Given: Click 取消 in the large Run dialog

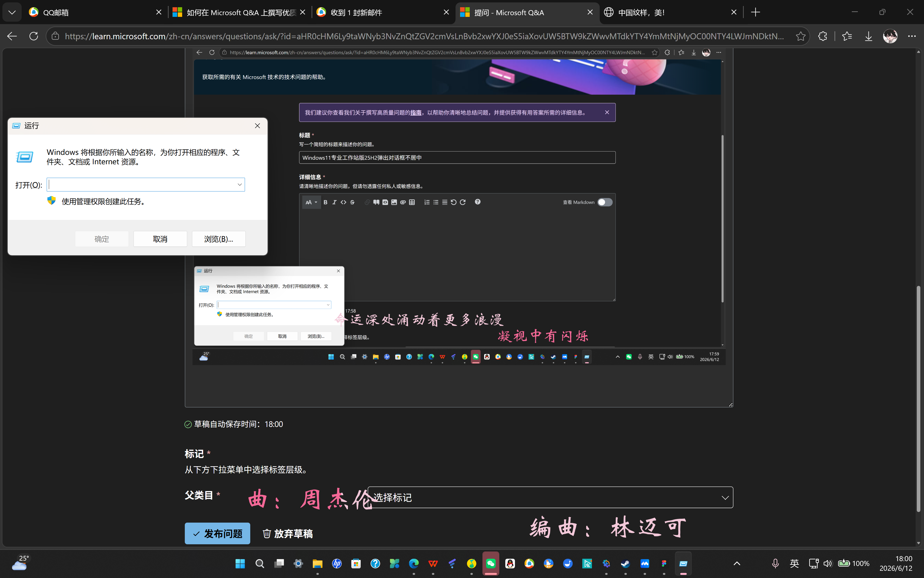Looking at the screenshot, I should tap(160, 239).
